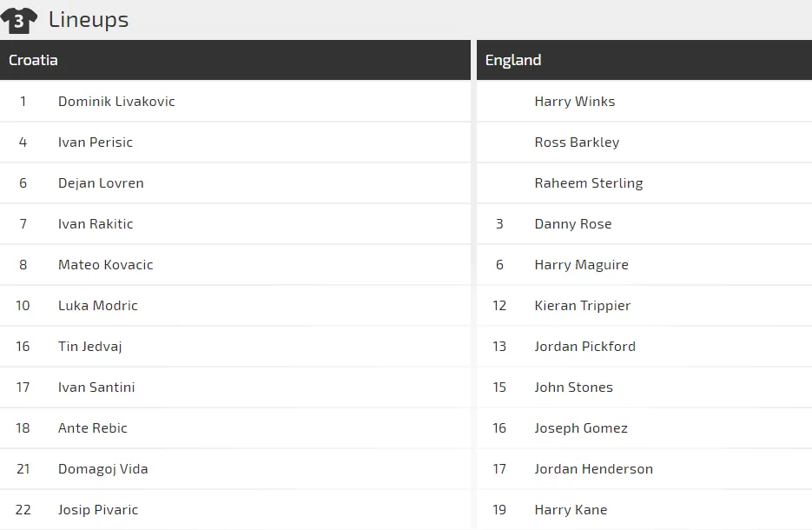
Task: Click Jordan Henderson's name
Action: coord(594,469)
